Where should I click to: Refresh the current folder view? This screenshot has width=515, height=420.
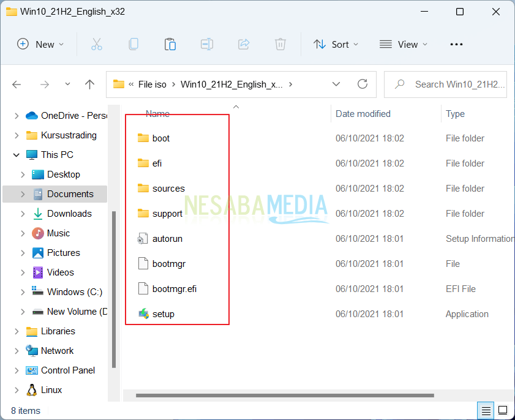363,84
